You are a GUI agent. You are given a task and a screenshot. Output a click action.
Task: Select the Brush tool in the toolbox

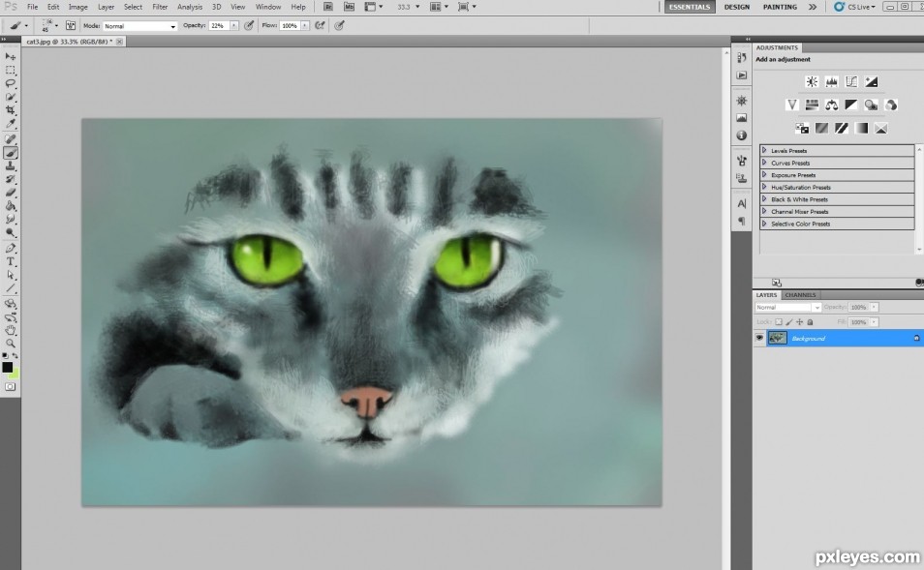(11, 153)
